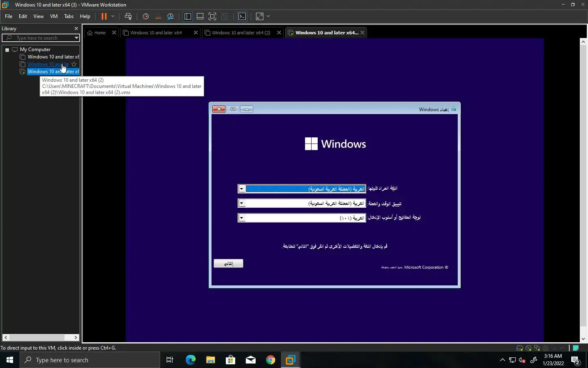Open Microsoft Edge from the taskbar
This screenshot has width=588, height=368.
tap(190, 360)
